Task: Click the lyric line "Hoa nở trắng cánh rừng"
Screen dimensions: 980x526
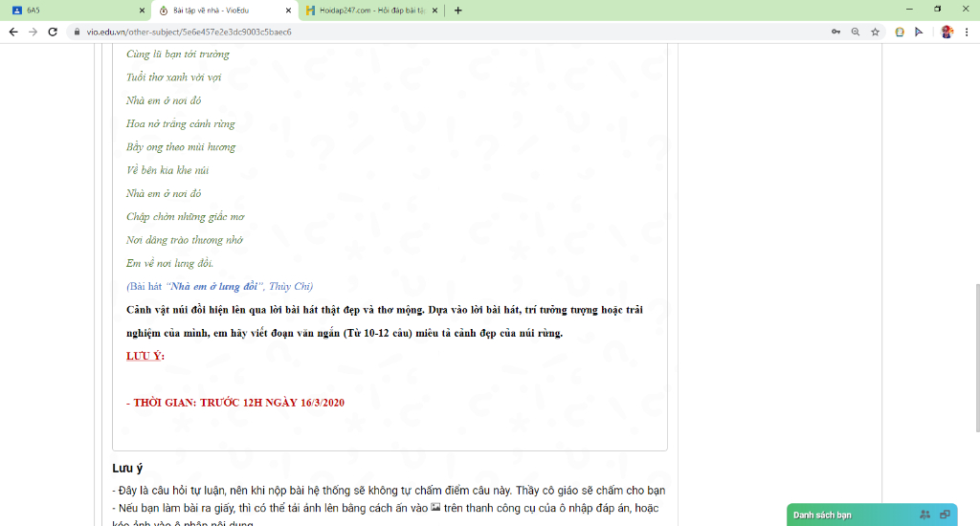Action: 181,123
